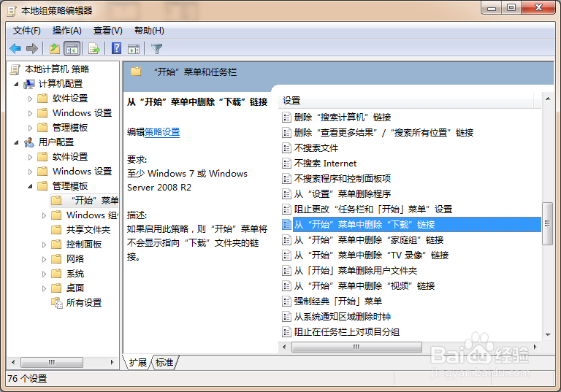The width and height of the screenshot is (561, 392).
Task: Collapse 管理模板 under 用户配置
Action: click(x=30, y=186)
